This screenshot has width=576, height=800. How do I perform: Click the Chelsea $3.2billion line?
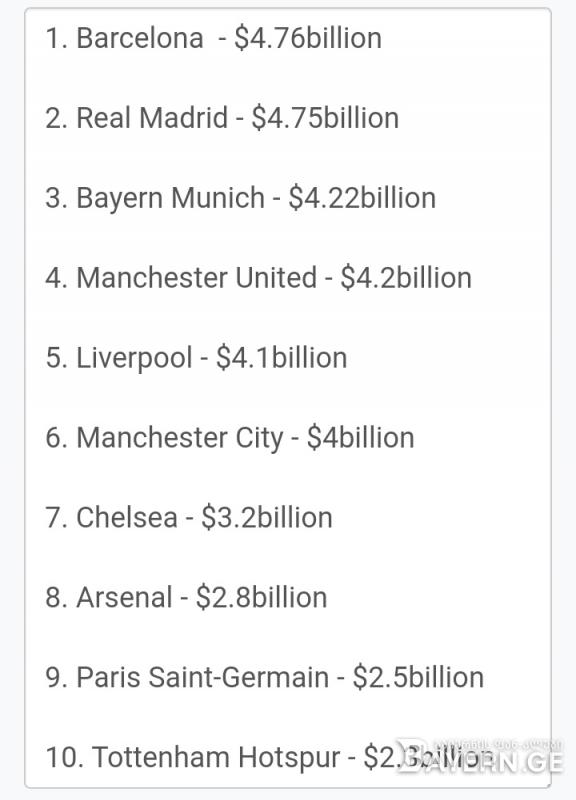(x=189, y=518)
